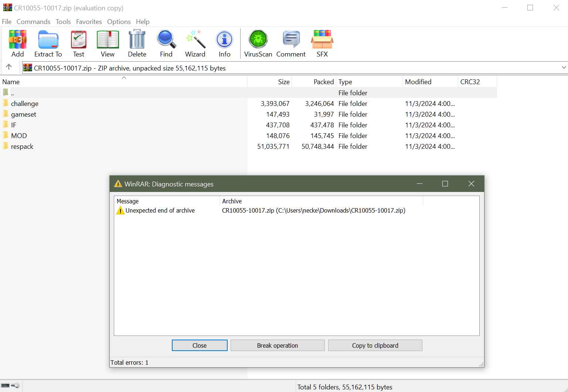The image size is (568, 392).
Task: Click the Break operation button
Action: click(278, 345)
